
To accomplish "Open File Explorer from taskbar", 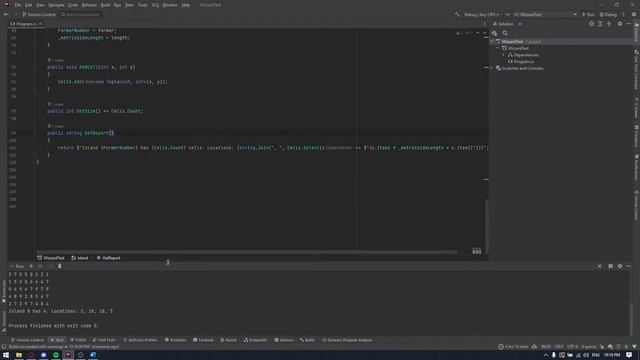I will [19, 355].
